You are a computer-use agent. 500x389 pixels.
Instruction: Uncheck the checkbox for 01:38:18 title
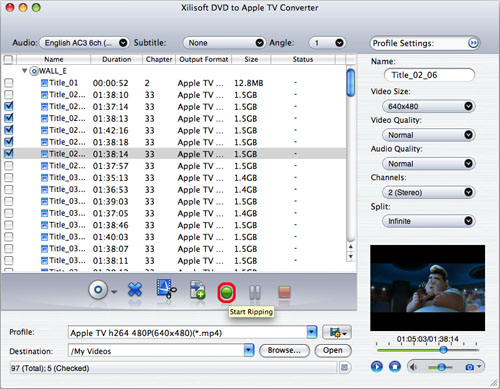pos(9,142)
